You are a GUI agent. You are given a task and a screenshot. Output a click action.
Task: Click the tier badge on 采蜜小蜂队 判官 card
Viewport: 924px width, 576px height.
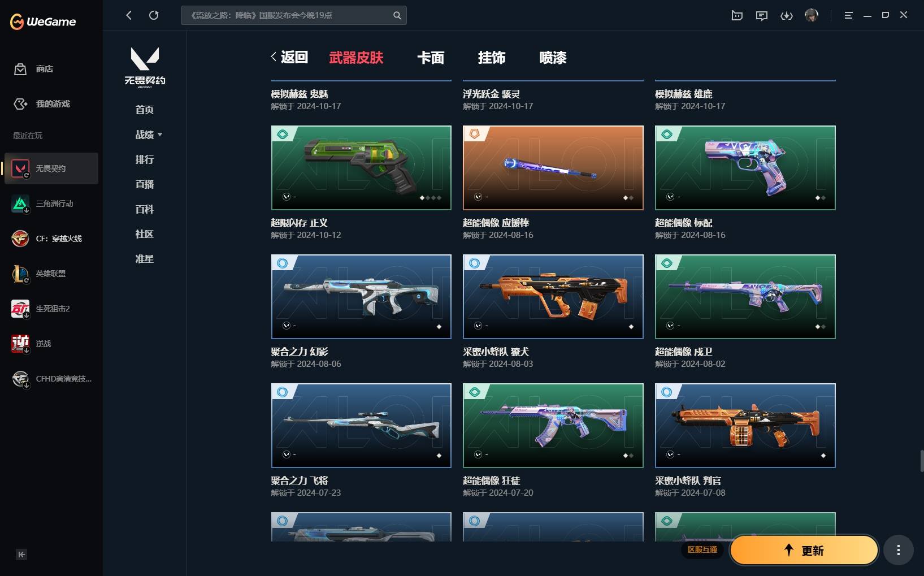(667, 392)
